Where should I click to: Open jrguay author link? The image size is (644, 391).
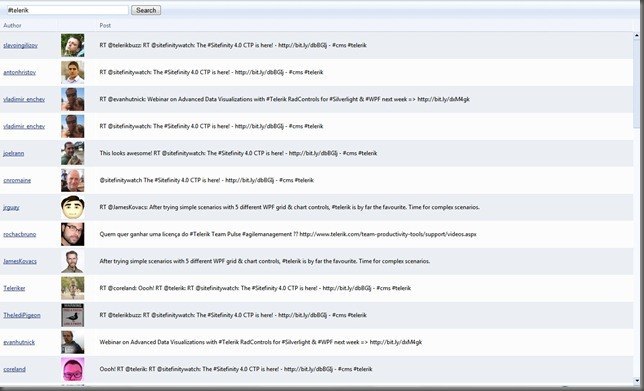[x=11, y=207]
